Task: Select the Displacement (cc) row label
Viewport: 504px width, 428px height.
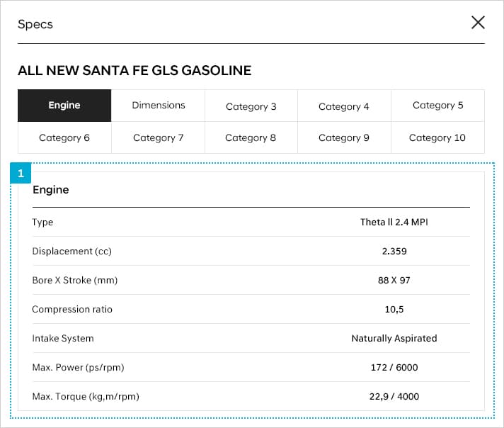Action: [x=72, y=251]
